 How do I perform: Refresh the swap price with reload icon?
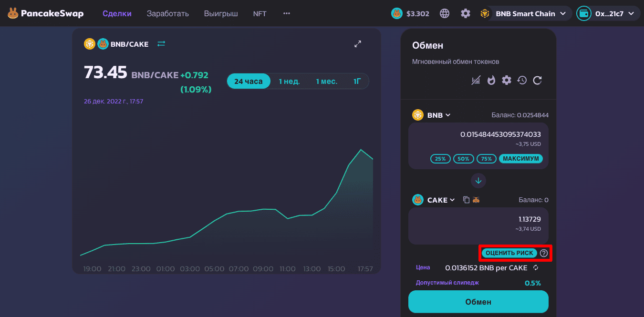[x=537, y=80]
